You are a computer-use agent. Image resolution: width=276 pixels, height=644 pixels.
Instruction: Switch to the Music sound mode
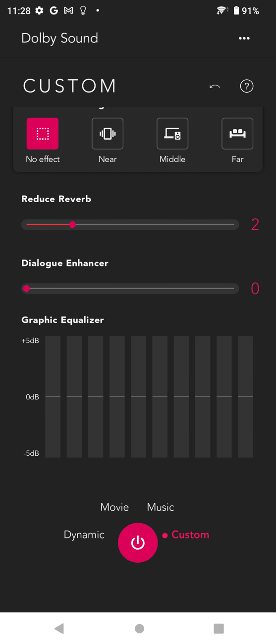click(x=161, y=507)
